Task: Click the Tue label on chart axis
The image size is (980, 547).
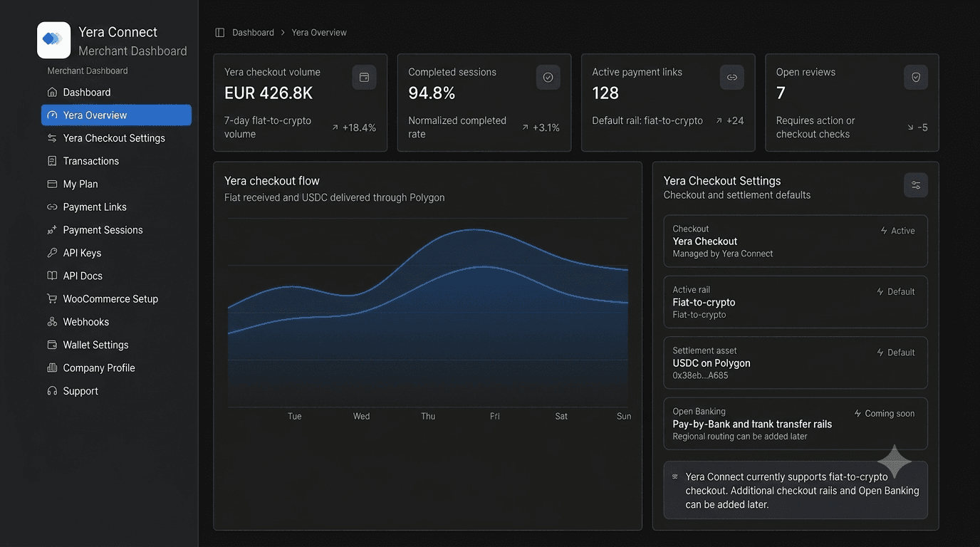Action: pyautogui.click(x=294, y=416)
